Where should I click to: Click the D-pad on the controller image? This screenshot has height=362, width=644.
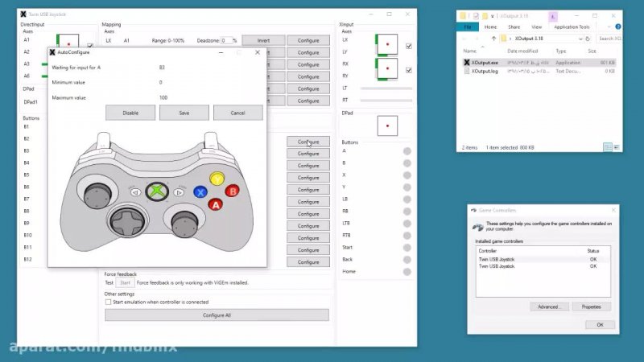(126, 218)
